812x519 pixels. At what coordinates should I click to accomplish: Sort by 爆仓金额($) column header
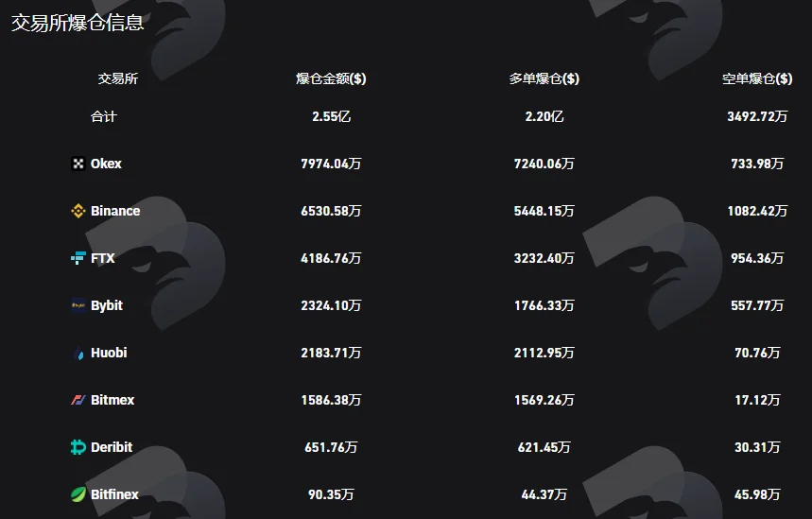(x=331, y=78)
